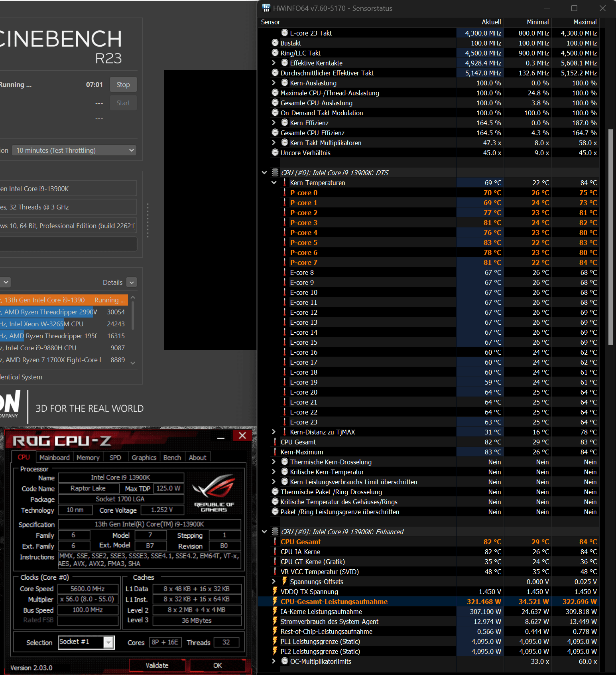This screenshot has width=616, height=675.
Task: Click the Maximal column header
Action: pos(575,22)
